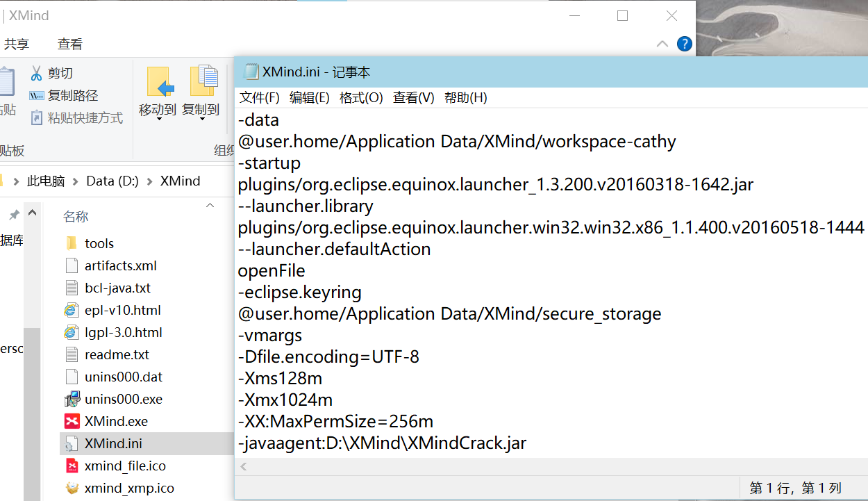The width and height of the screenshot is (868, 501).
Task: Open the Notepad 查看(V) menu
Action: tap(414, 98)
